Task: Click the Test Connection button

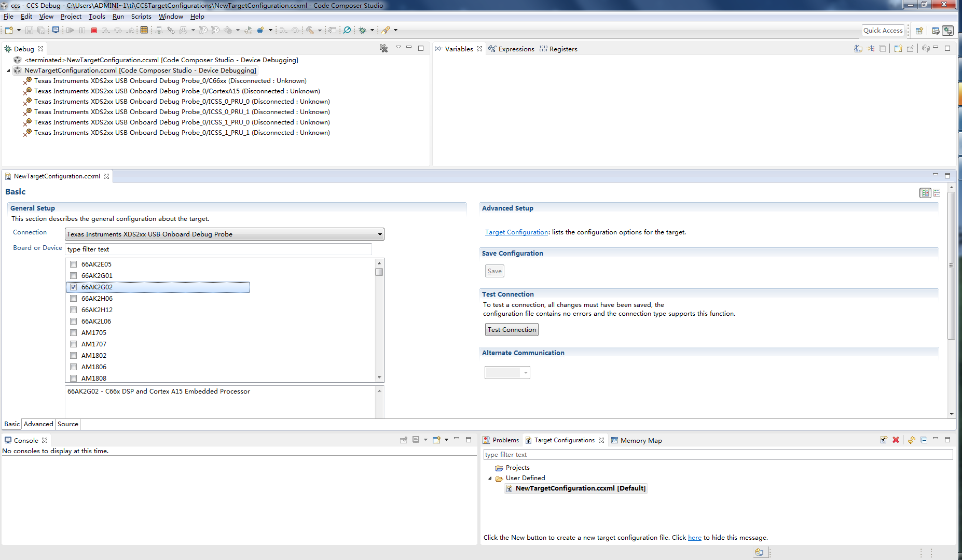Action: point(512,330)
